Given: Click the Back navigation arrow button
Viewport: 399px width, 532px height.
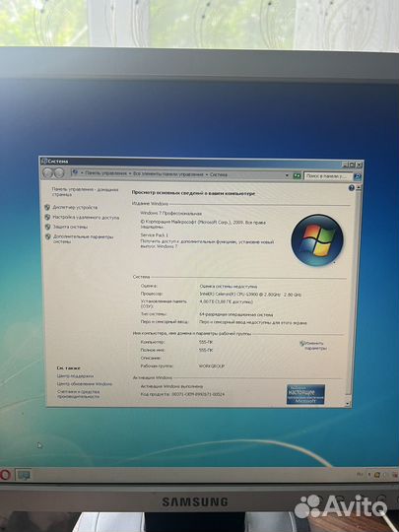Looking at the screenshot, I should pyautogui.click(x=48, y=173).
